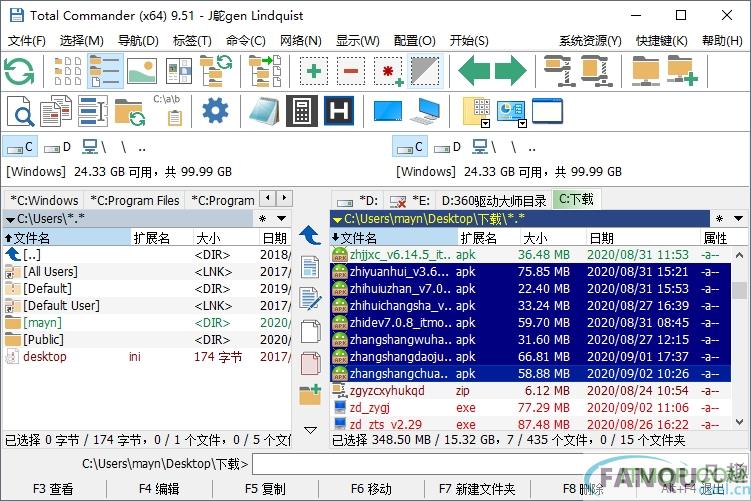
Task: Click F6 移动 button
Action: (371, 489)
